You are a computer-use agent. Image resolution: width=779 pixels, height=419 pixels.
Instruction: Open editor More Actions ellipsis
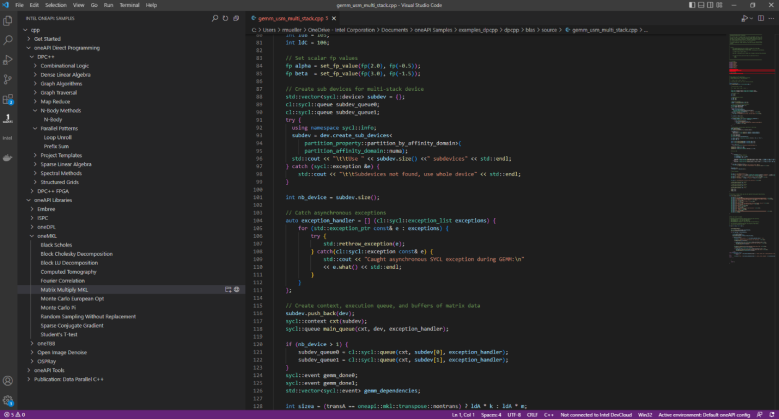771,18
